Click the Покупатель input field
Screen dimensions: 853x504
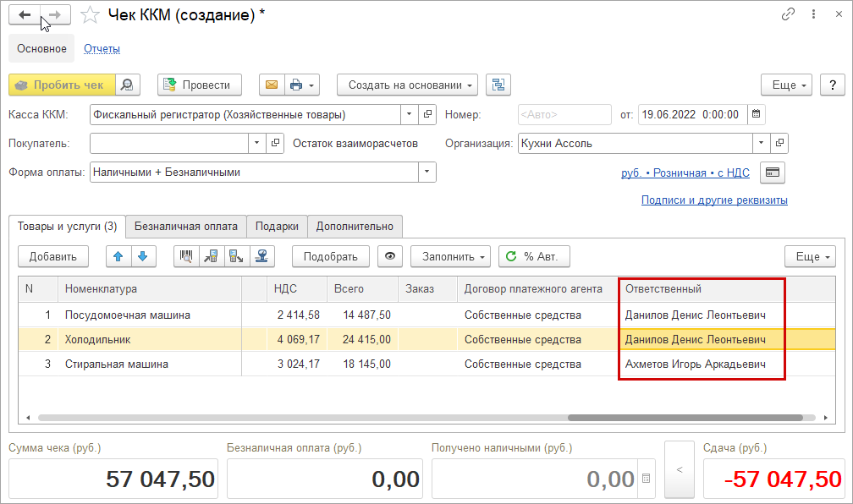[x=169, y=143]
